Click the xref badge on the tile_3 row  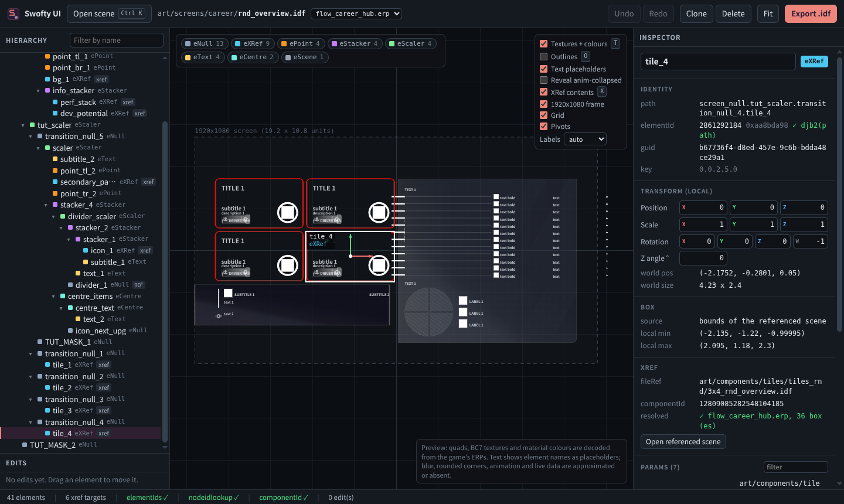pos(104,411)
